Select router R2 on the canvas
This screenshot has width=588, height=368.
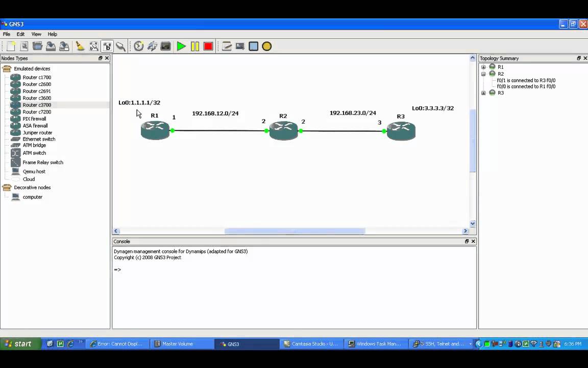pos(283,131)
